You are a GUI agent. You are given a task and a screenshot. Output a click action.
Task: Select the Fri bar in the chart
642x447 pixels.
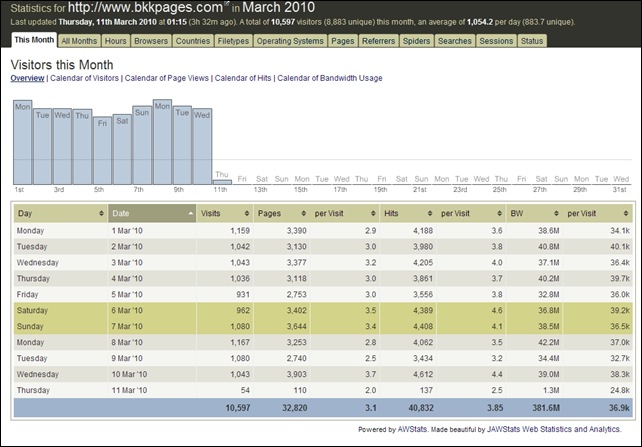[102, 151]
